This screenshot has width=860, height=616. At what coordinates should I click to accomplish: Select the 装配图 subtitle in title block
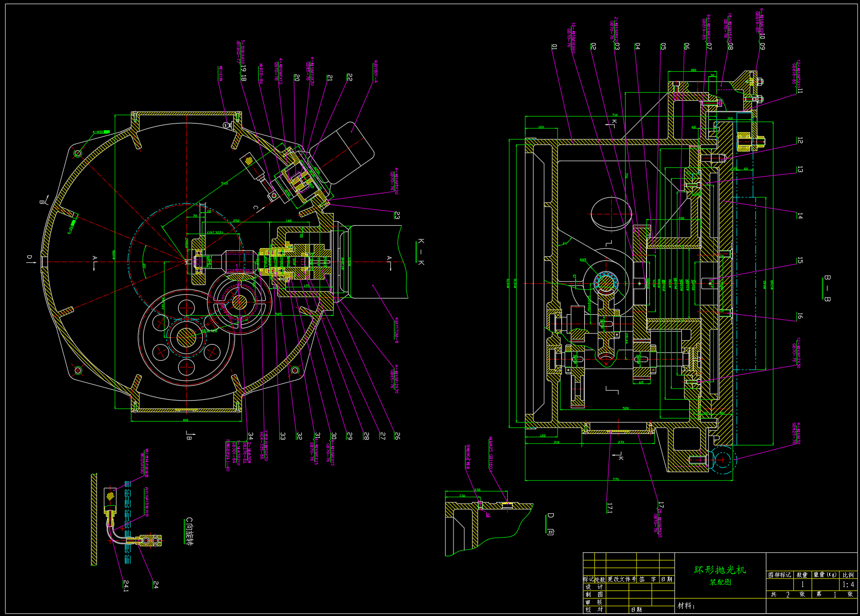[x=720, y=582]
